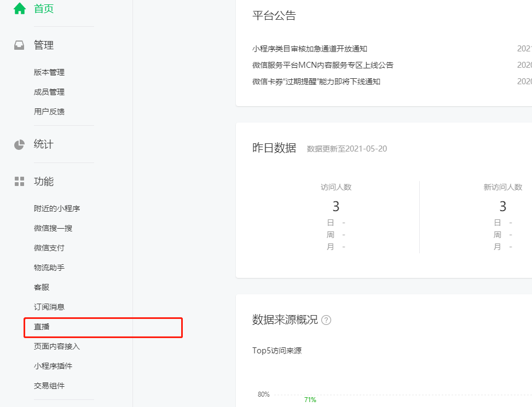Open 客服 feature page

point(42,287)
